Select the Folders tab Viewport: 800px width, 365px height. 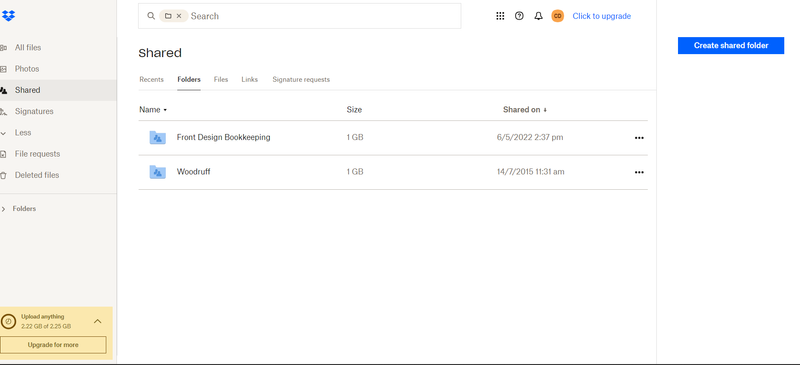pos(189,80)
